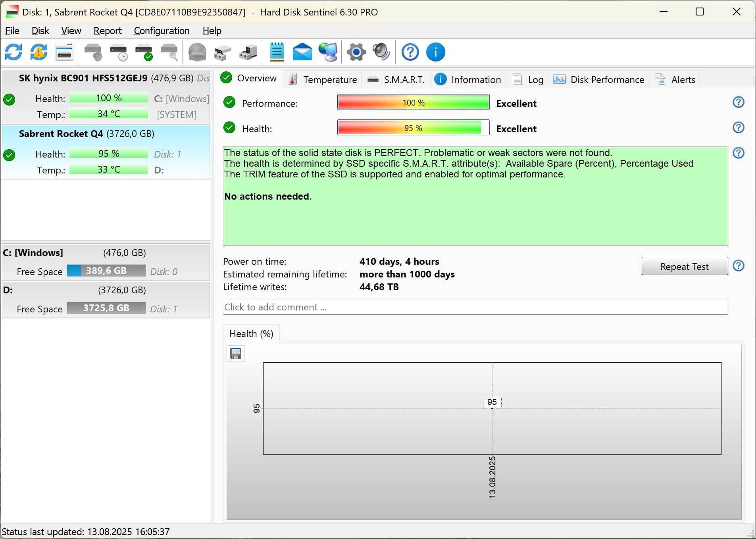Click the grey globe disk toolbar icon
This screenshot has width=756, height=539.
click(x=197, y=52)
